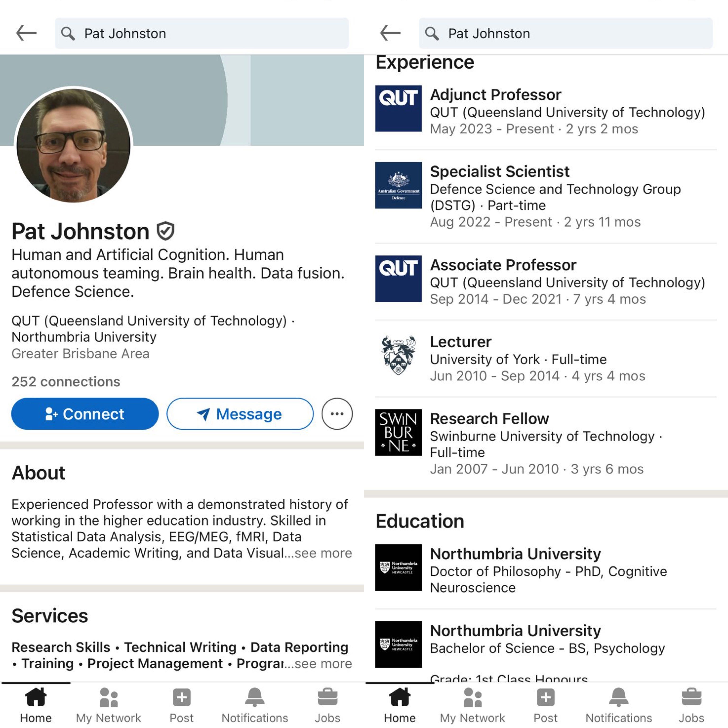Expand the About section's see more
Screen dimensions: 728x728
click(323, 553)
